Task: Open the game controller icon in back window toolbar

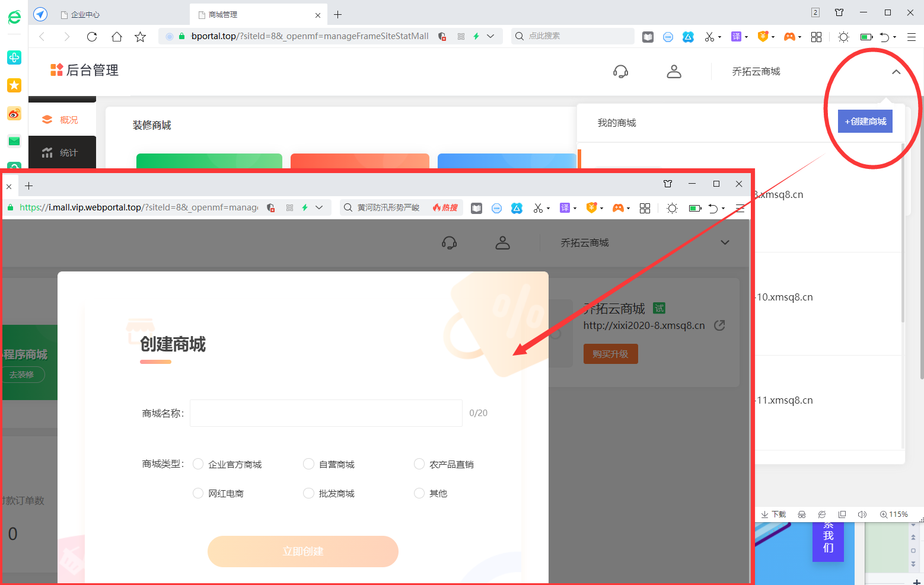Action: coord(789,37)
